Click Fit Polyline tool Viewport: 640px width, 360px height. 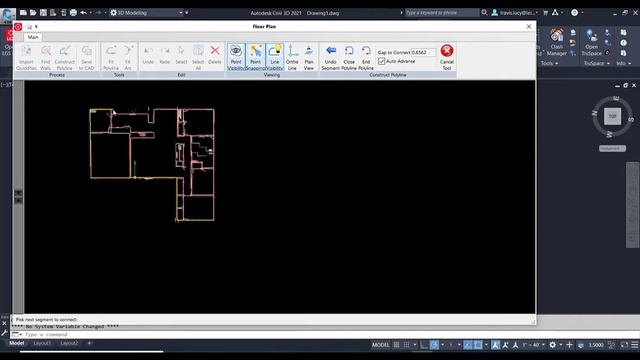pyautogui.click(x=111, y=57)
